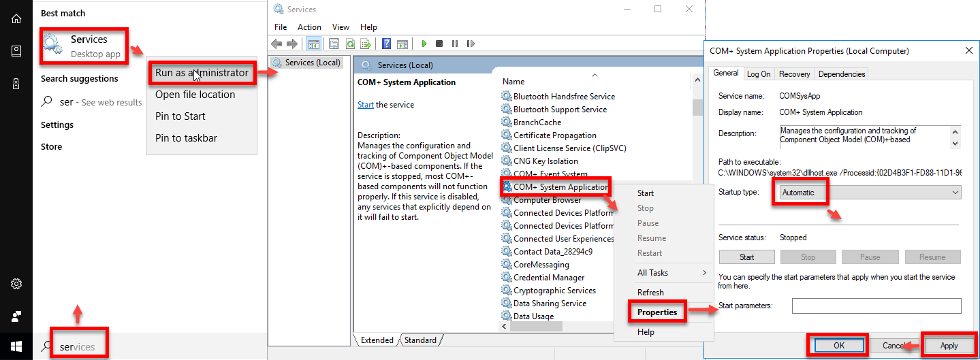Viewport: 980px width, 360px height.
Task: Click the Apply button
Action: pos(949,346)
